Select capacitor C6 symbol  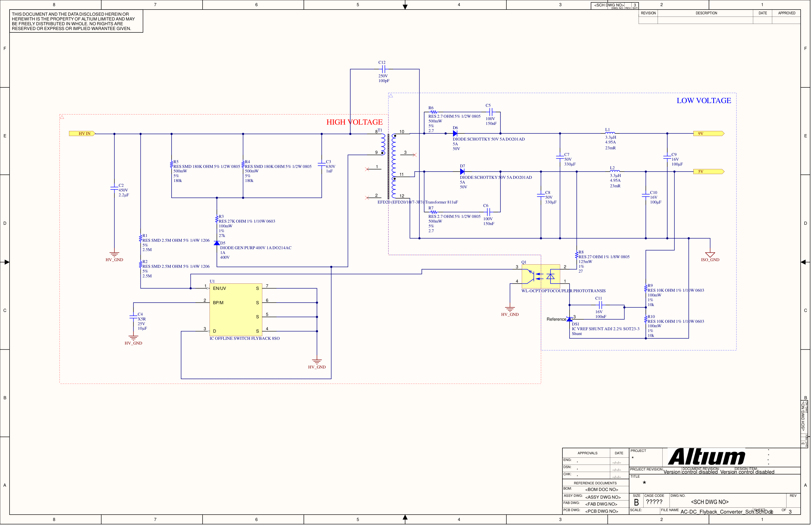point(488,212)
